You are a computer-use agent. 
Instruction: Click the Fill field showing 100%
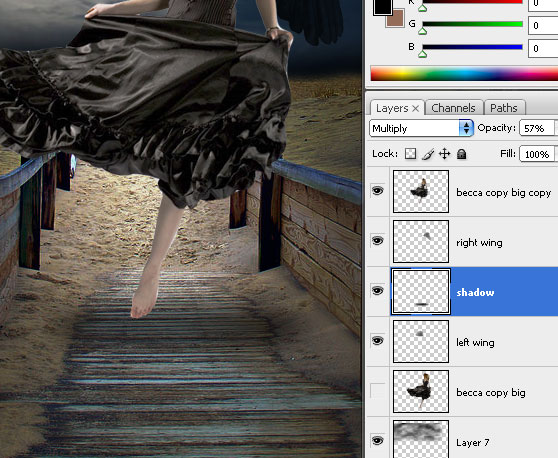(537, 154)
